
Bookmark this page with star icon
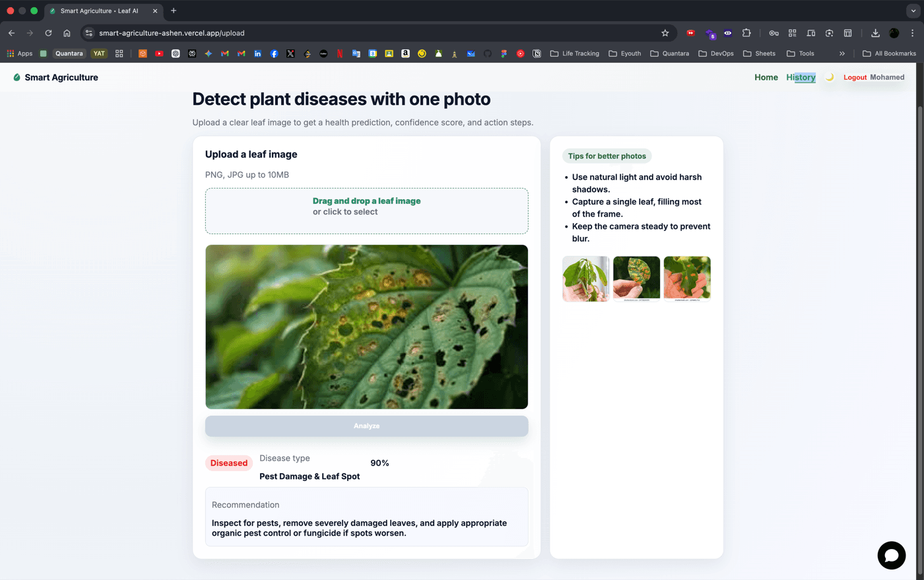click(x=665, y=33)
